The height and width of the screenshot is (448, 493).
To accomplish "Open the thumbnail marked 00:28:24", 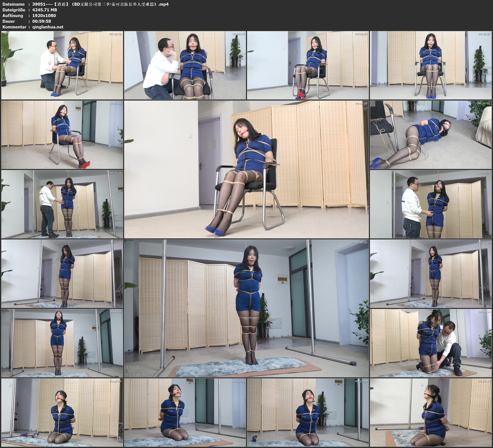I will (431, 204).
